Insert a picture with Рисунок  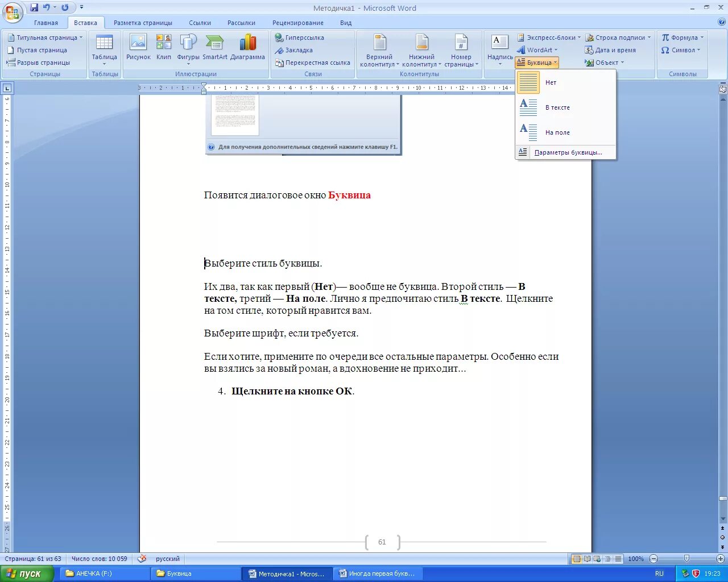tap(138, 48)
